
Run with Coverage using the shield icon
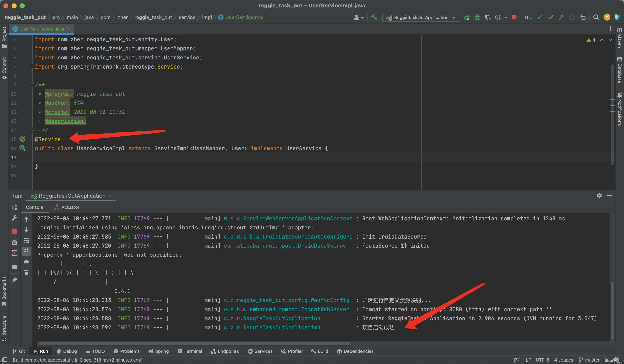pyautogui.click(x=488, y=17)
